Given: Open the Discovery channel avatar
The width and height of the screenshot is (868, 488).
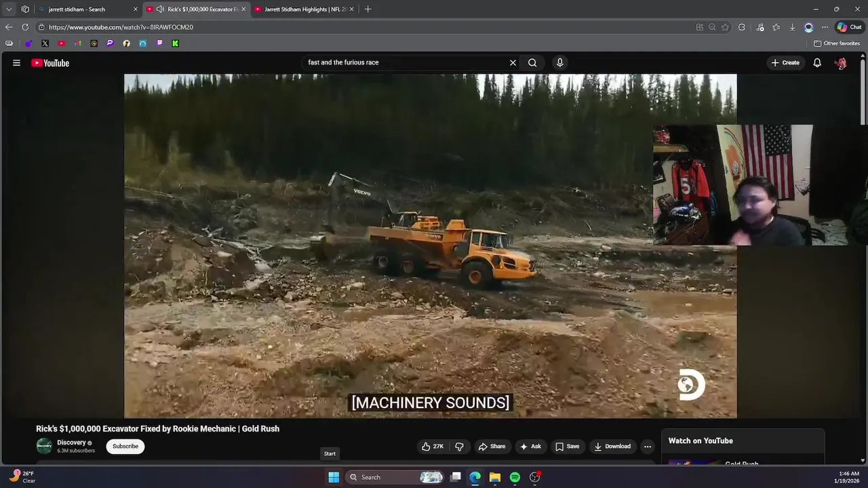Looking at the screenshot, I should [44, 446].
